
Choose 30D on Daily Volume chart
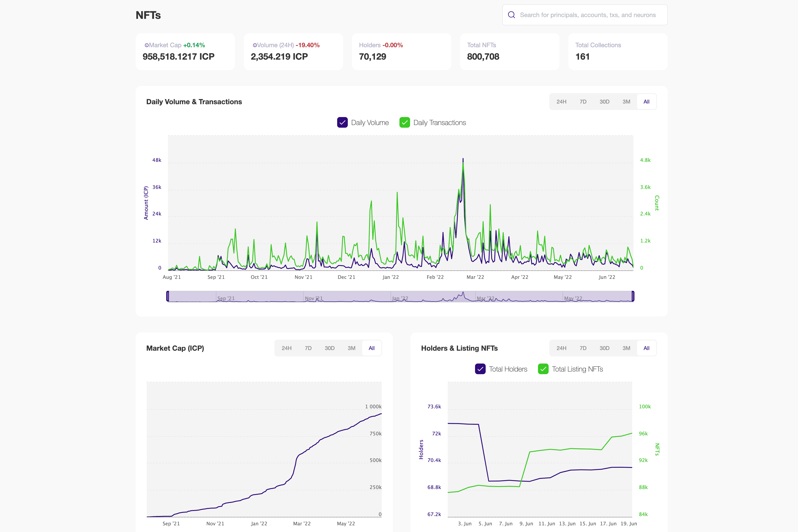point(604,102)
